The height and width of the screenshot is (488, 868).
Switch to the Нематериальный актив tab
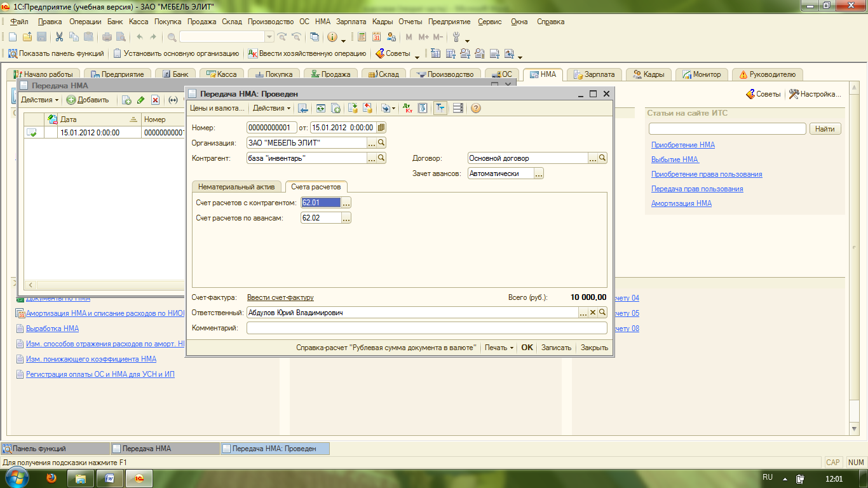(x=236, y=187)
